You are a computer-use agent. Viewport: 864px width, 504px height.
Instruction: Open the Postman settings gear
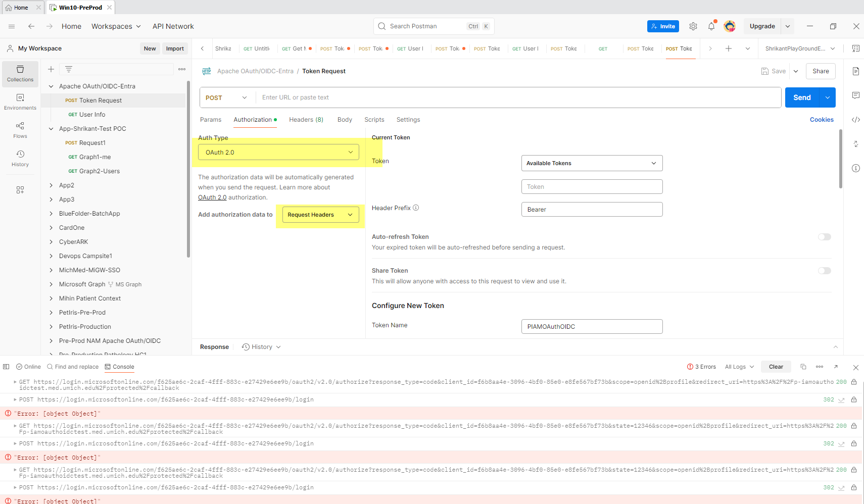tap(693, 26)
